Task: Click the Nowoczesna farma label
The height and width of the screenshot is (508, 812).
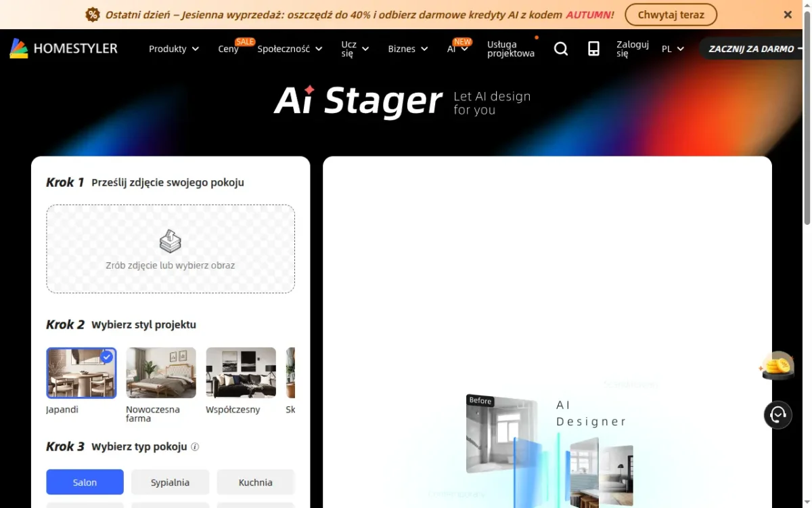Action: pos(153,414)
